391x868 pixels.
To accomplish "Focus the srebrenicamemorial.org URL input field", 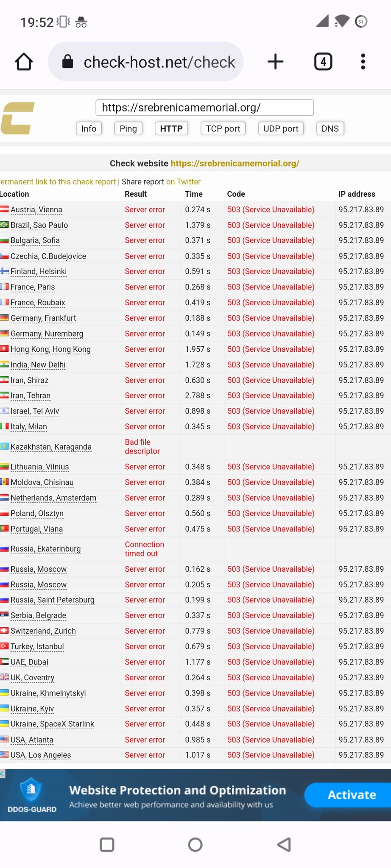I will (x=205, y=108).
